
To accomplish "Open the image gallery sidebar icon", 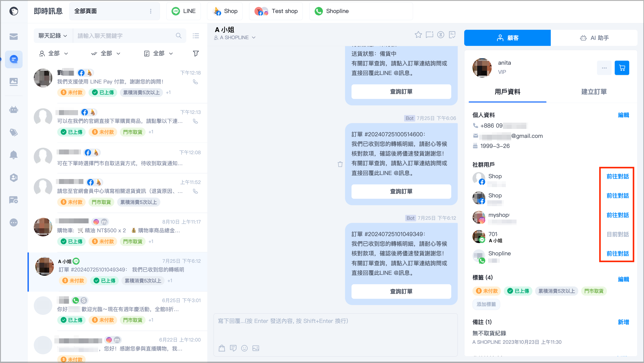I will coord(13,81).
